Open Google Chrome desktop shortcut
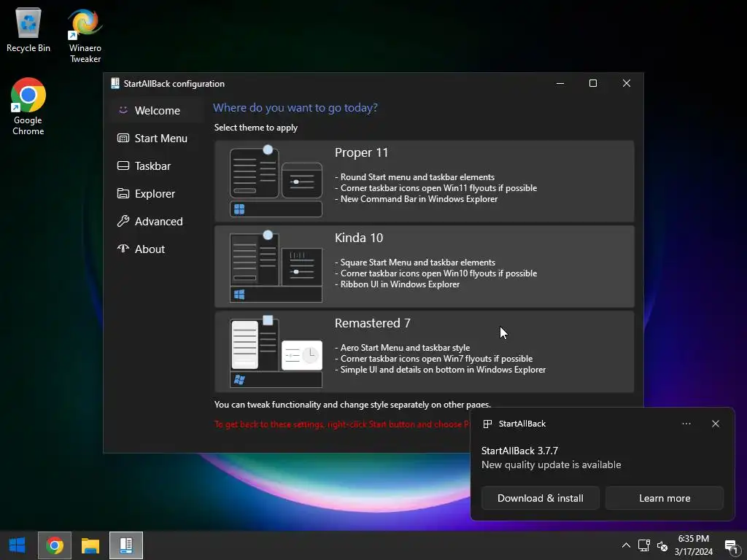Image resolution: width=747 pixels, height=560 pixels. coord(28,106)
